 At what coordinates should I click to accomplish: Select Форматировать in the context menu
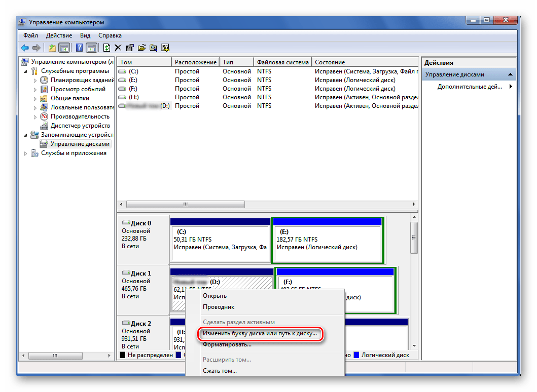[227, 345]
